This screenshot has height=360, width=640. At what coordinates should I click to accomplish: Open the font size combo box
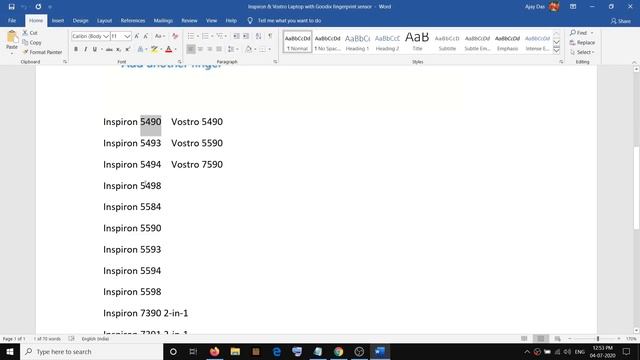pyautogui.click(x=120, y=36)
